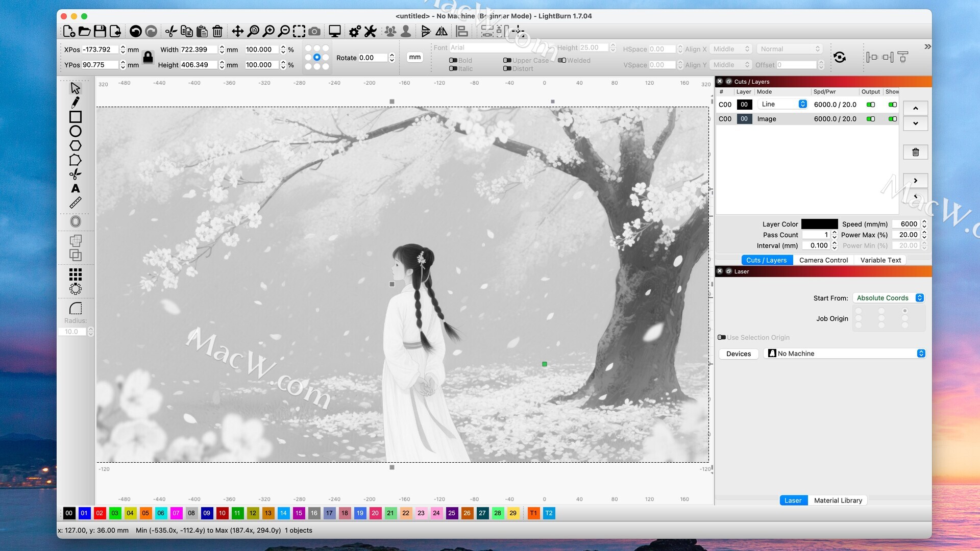
Task: Switch to Material Library tab
Action: [x=838, y=500]
